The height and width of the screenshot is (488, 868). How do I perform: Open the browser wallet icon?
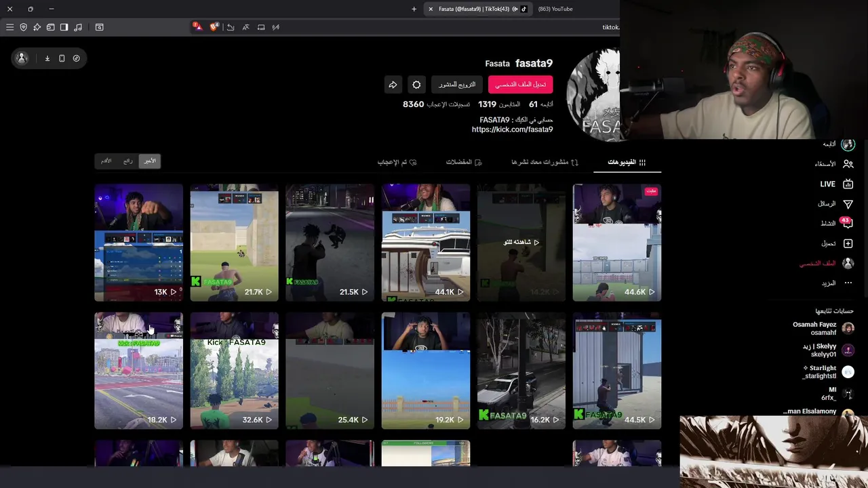click(50, 27)
